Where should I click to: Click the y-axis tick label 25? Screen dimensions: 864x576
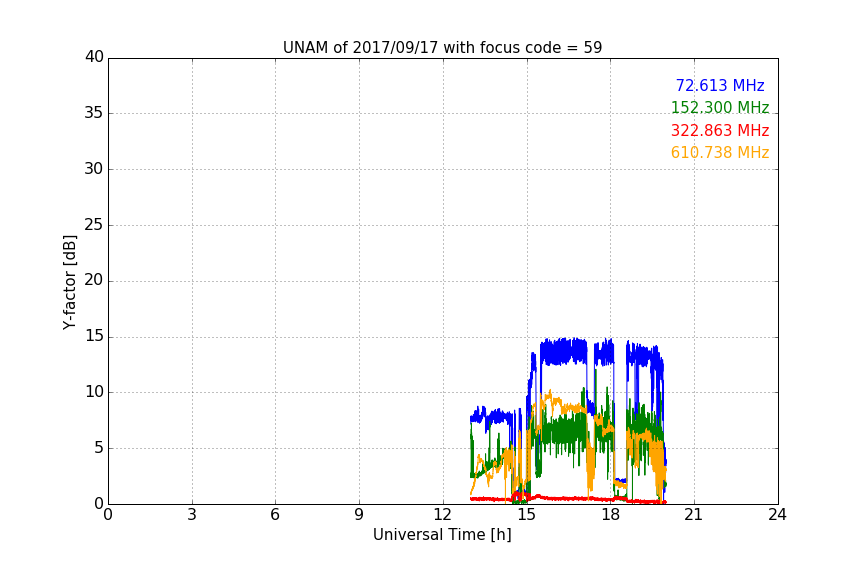click(x=94, y=225)
